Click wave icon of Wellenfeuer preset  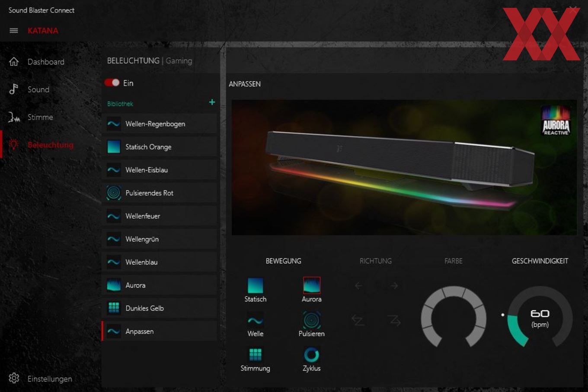[x=114, y=216]
